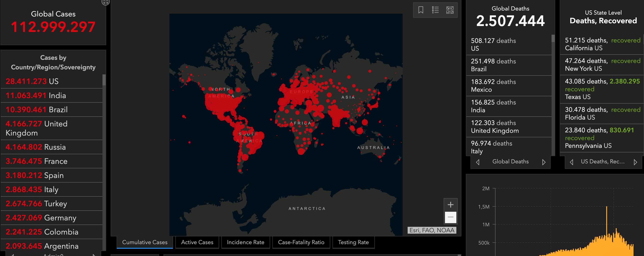Screen dimensions: 644x256
Task: Select the Cumulative Cases tab
Action: pos(145,242)
